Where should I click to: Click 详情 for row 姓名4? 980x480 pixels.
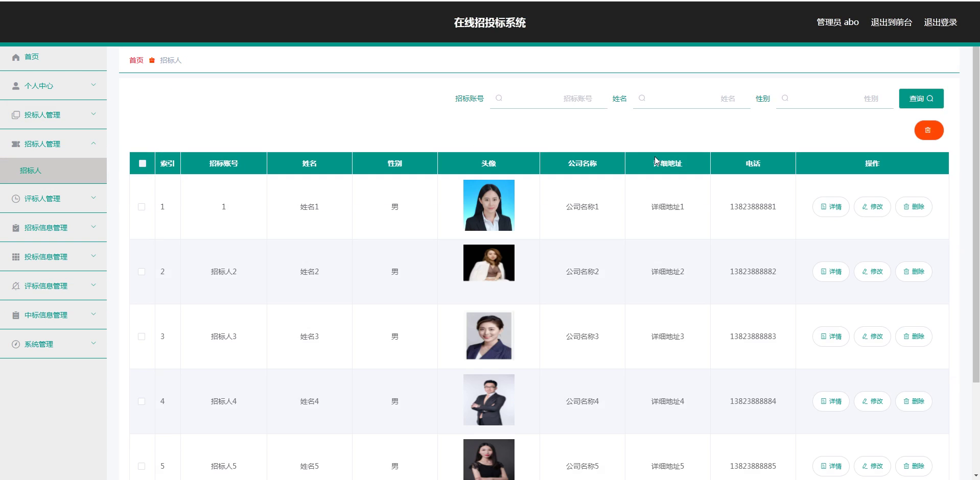[831, 401]
